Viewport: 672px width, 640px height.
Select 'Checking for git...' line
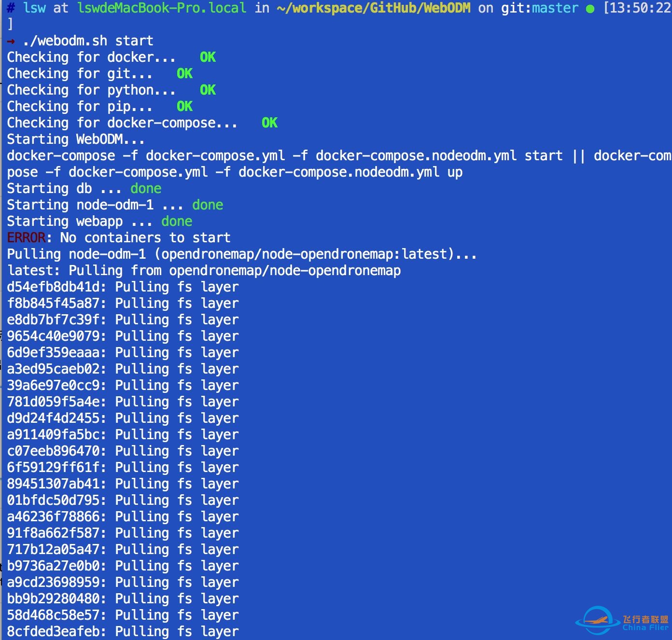tap(100, 73)
